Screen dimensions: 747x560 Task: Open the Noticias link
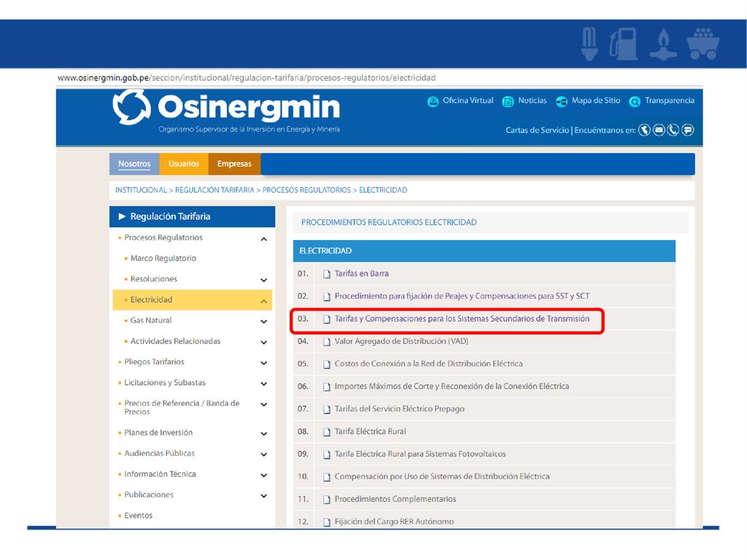point(532,101)
